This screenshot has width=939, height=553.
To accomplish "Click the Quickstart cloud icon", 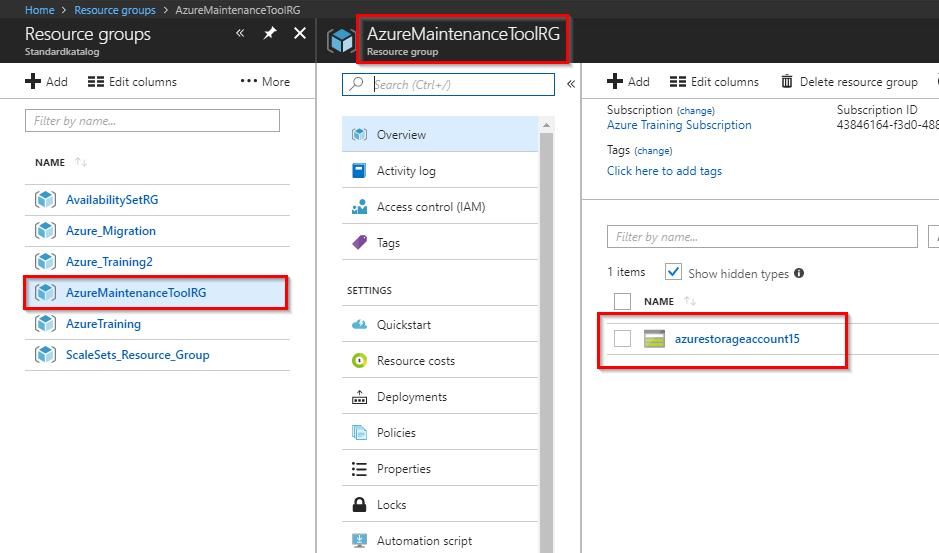I will 360,325.
